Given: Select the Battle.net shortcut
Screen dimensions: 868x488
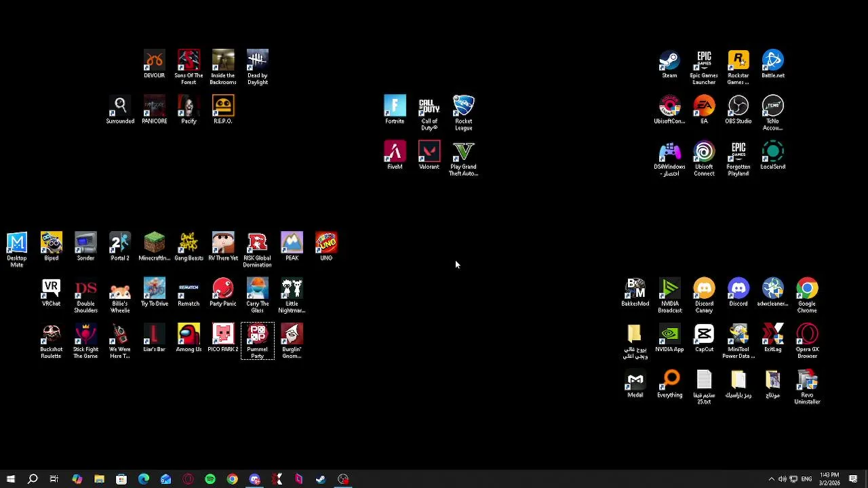Looking at the screenshot, I should click(x=773, y=64).
